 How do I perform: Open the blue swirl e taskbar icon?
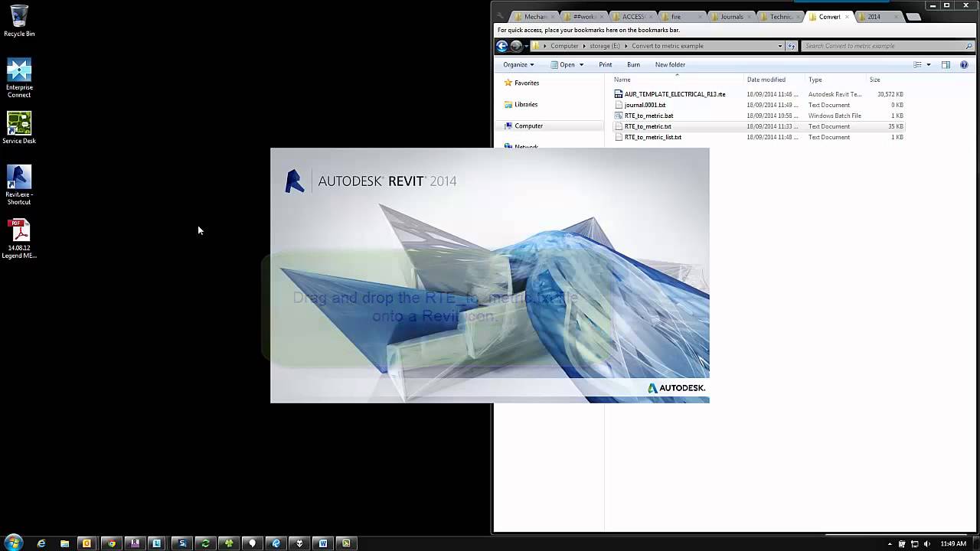(276, 543)
